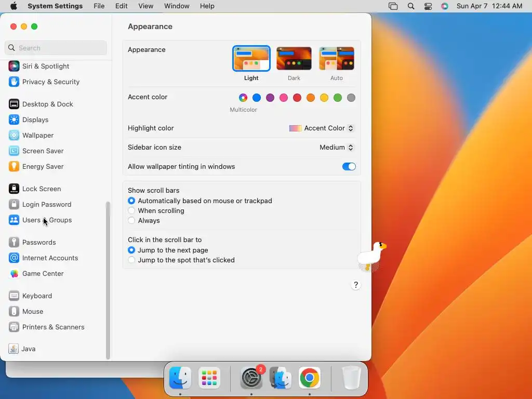Click the help question mark button
Image resolution: width=532 pixels, height=399 pixels.
click(355, 285)
